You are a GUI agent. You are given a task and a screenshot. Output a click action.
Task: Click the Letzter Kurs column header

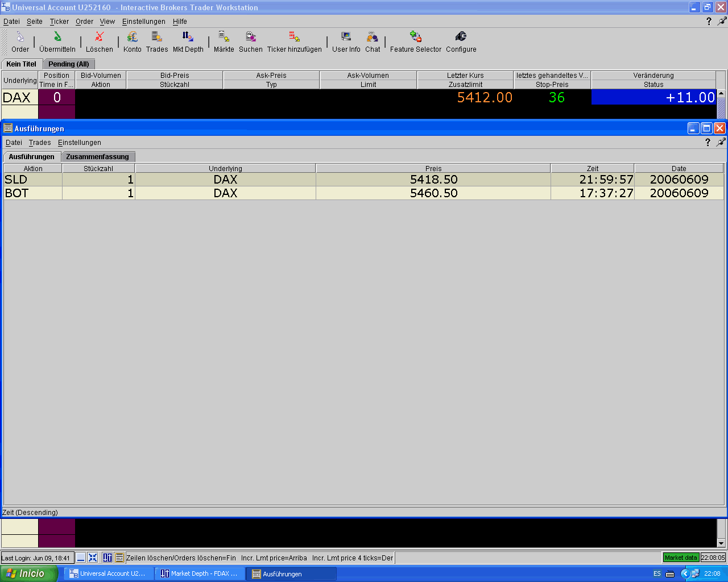tap(465, 75)
